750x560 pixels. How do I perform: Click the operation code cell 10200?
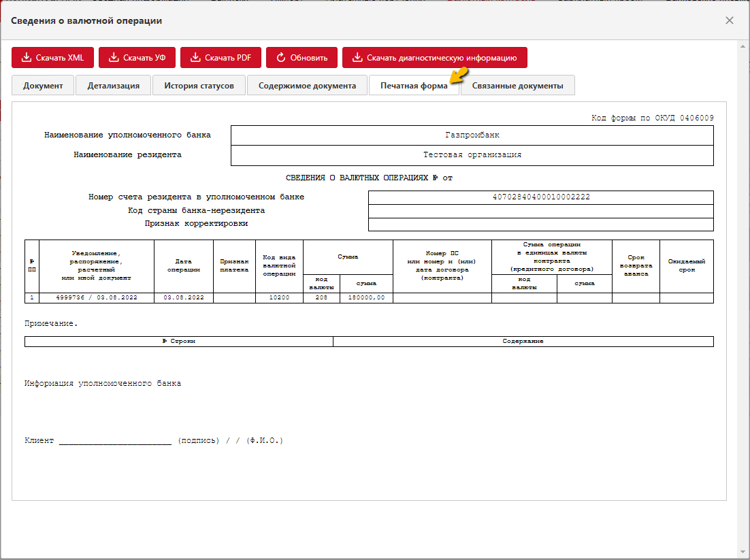coord(279,297)
